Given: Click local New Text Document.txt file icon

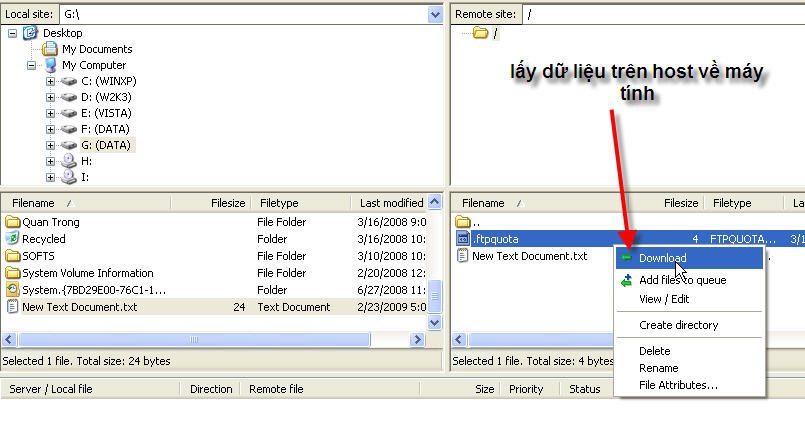Looking at the screenshot, I should [x=12, y=307].
